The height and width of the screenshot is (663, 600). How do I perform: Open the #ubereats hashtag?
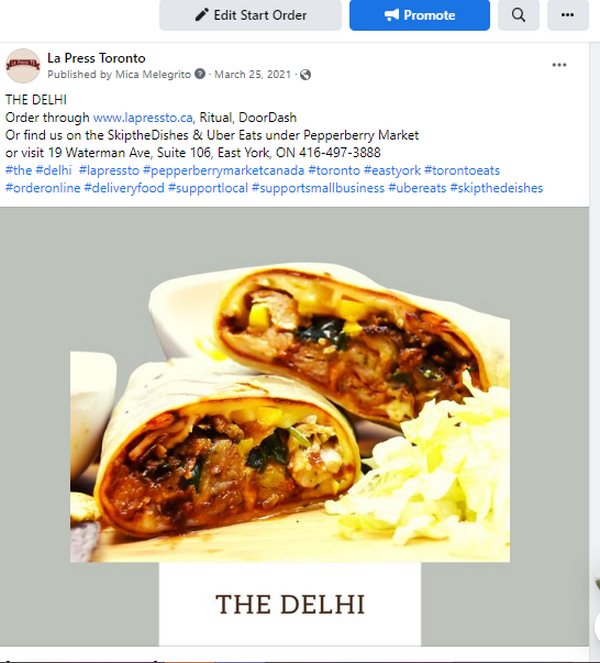pos(417,188)
